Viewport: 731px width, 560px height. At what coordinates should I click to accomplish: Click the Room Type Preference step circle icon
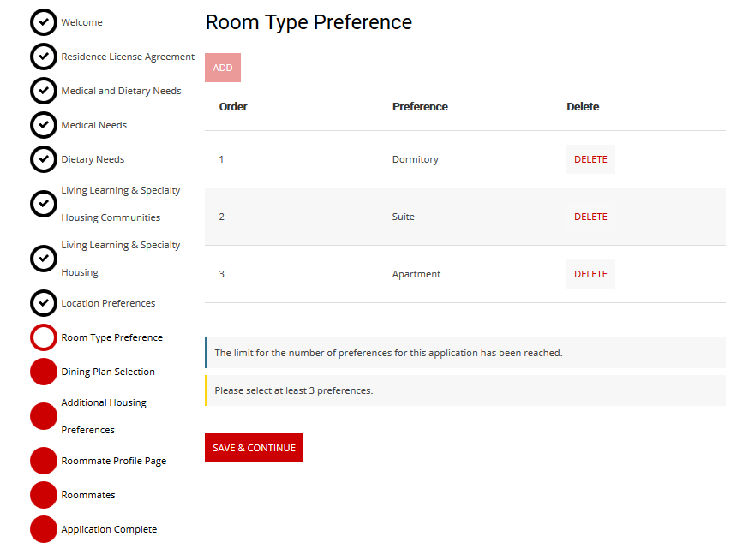tap(43, 337)
